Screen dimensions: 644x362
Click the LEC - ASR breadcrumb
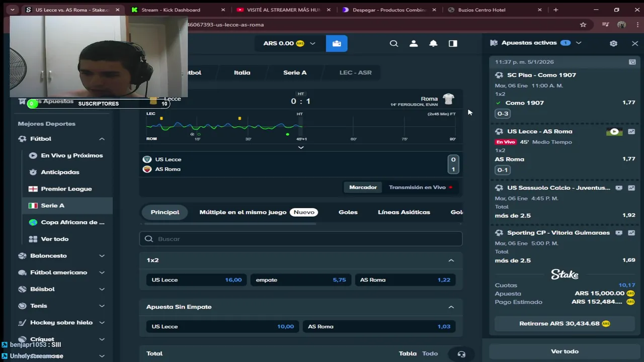tap(355, 72)
